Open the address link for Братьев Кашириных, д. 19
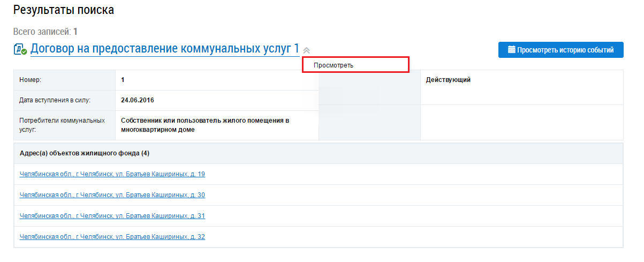Image resolution: width=644 pixels, height=262 pixels. click(x=112, y=174)
